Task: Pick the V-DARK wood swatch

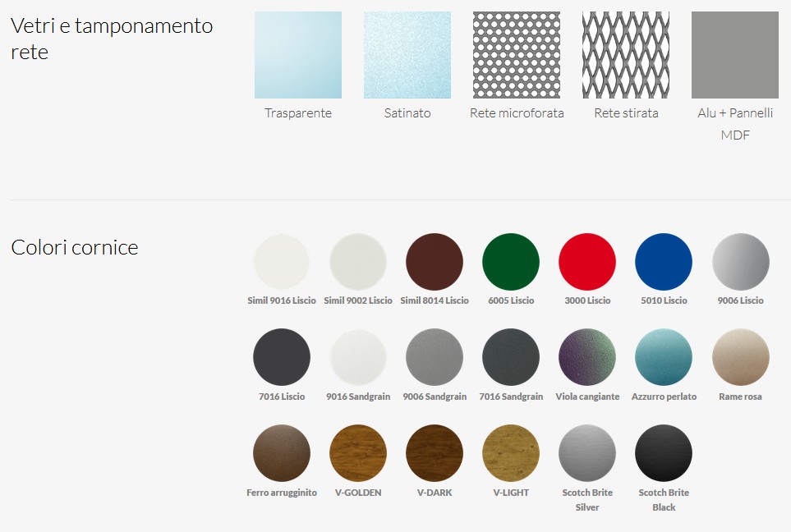Action: [x=435, y=453]
